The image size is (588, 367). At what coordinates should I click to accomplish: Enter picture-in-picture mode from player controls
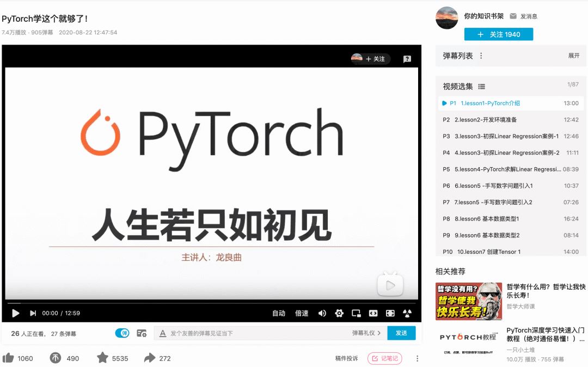[x=356, y=313]
